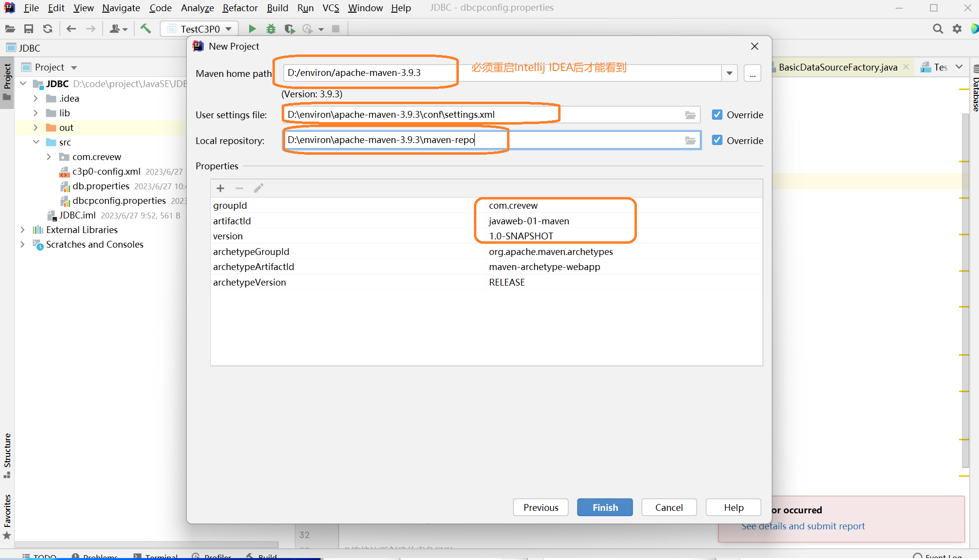Viewport: 979px width, 560px height.
Task: Add a new property with plus icon
Action: 221,188
